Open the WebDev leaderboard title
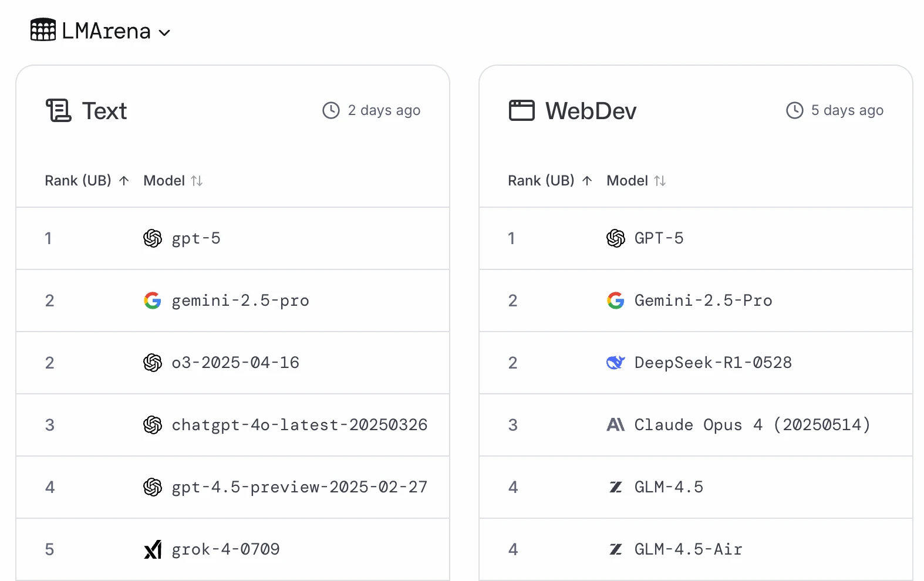The height and width of the screenshot is (581, 924). click(591, 111)
